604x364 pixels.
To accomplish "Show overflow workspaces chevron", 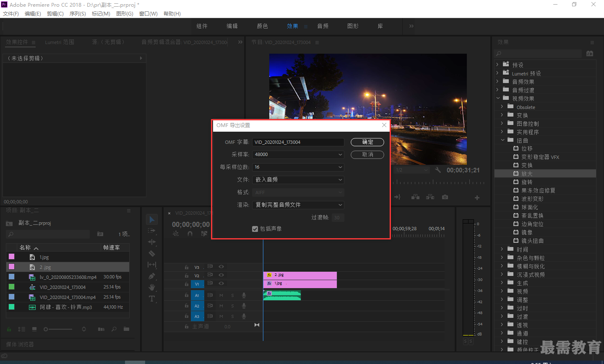I will (x=411, y=26).
